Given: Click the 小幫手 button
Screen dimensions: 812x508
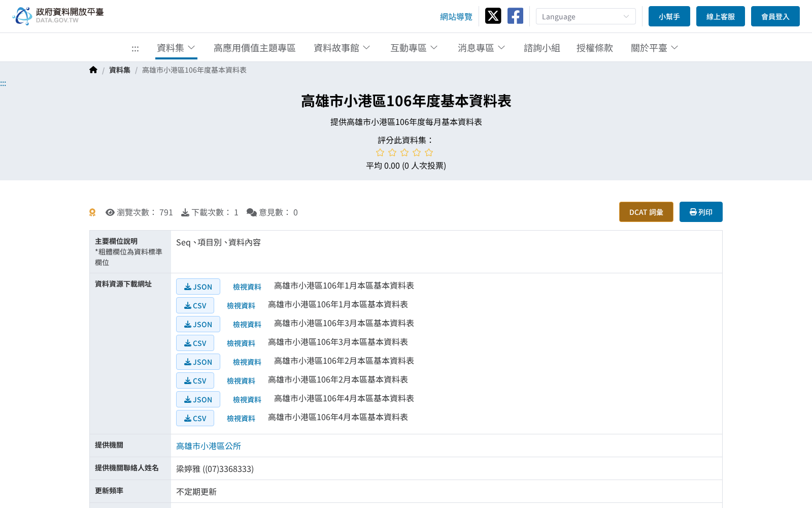Looking at the screenshot, I should click(669, 16).
